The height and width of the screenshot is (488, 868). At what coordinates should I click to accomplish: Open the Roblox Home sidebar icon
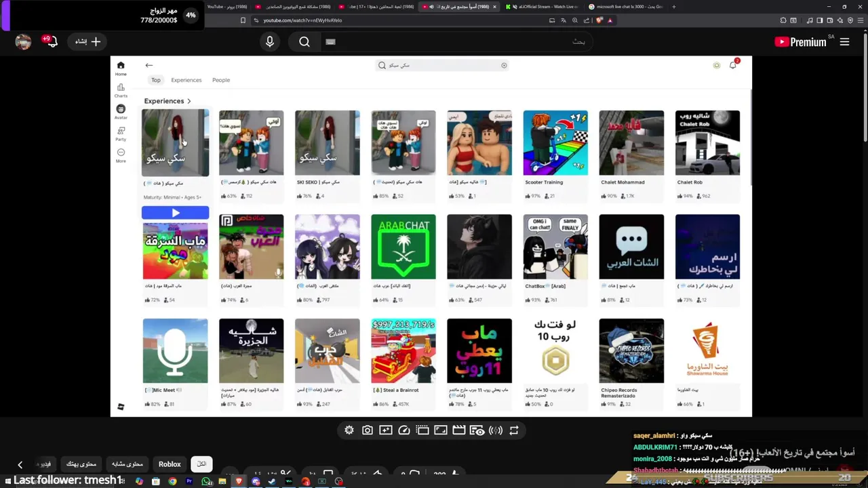pos(121,66)
